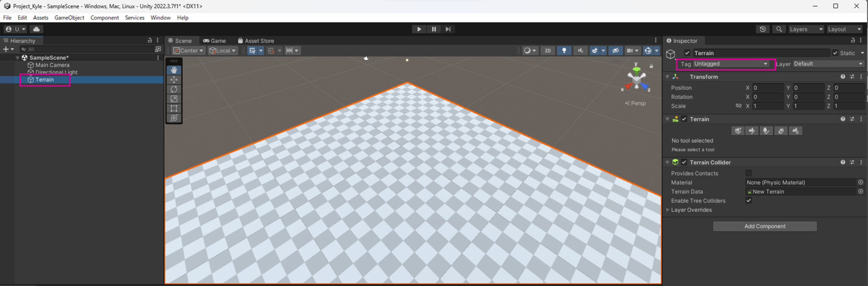Toggle scene lighting bulb icon
The width and height of the screenshot is (868, 286).
(564, 50)
